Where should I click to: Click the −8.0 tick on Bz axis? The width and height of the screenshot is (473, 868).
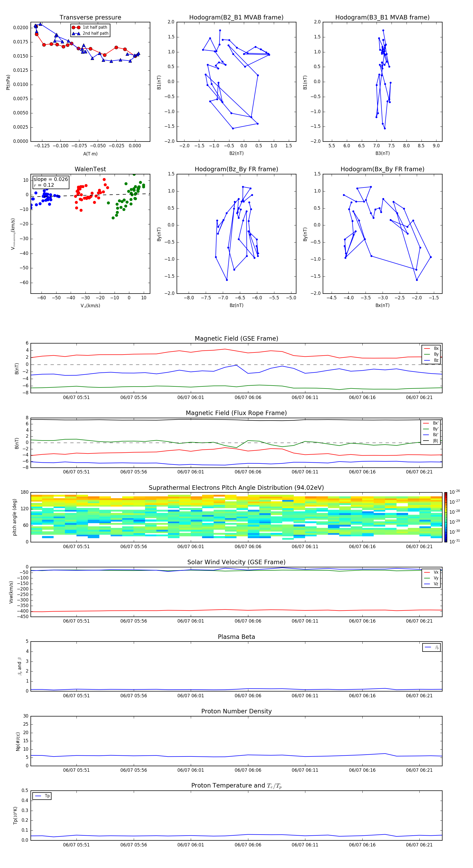pyautogui.click(x=189, y=298)
